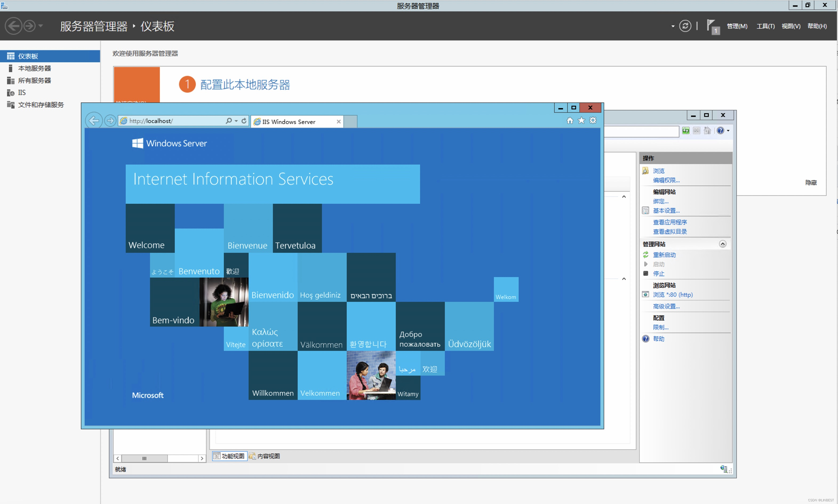Image resolution: width=838 pixels, height=504 pixels.
Task: Open browser Tools gear
Action: click(593, 120)
